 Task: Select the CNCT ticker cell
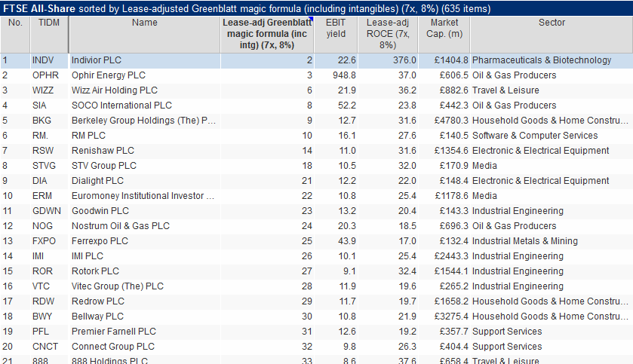(x=49, y=347)
